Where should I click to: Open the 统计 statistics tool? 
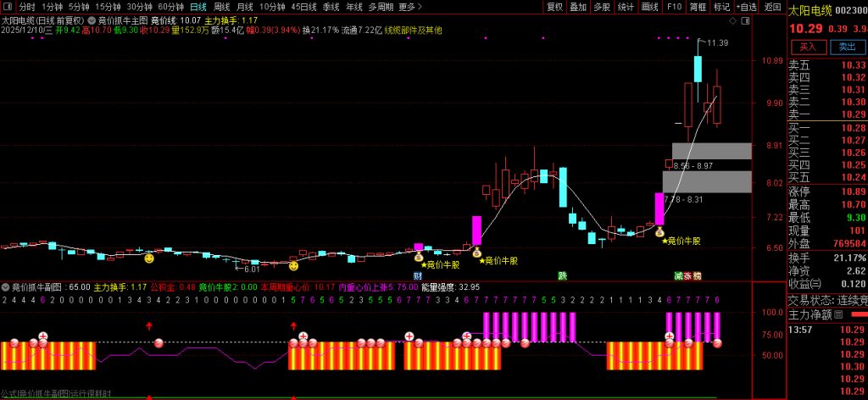(x=626, y=7)
